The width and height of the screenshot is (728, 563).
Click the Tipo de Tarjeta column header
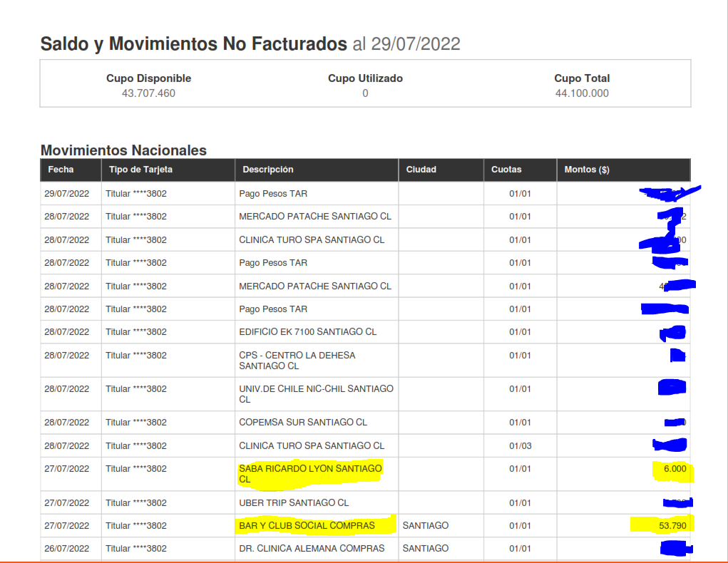(x=140, y=170)
